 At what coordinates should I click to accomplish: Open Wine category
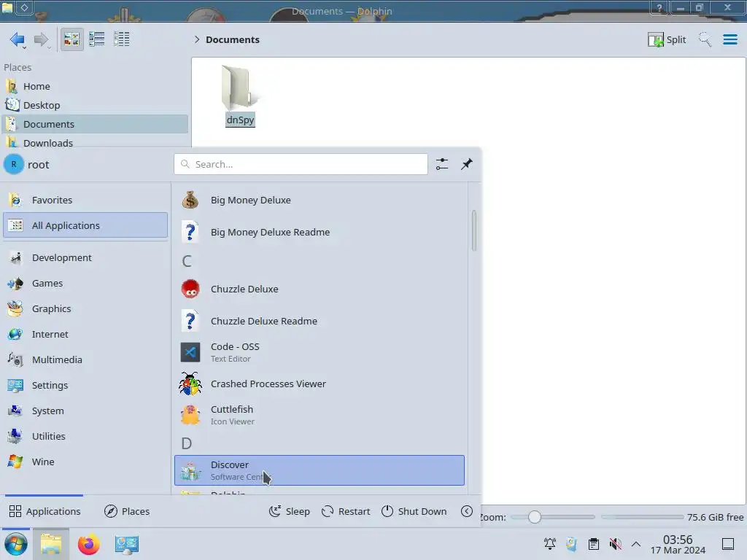click(85, 462)
